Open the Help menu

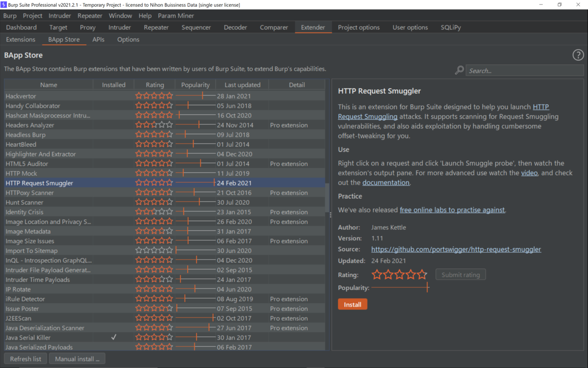tap(145, 16)
